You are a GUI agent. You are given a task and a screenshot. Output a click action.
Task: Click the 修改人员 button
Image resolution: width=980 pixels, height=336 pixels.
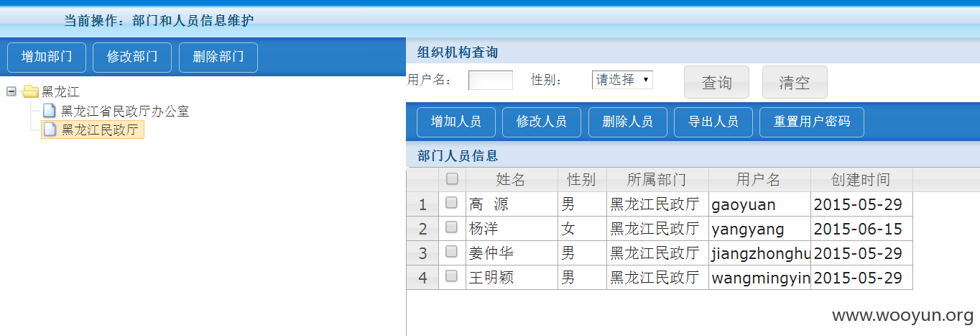[x=542, y=122]
